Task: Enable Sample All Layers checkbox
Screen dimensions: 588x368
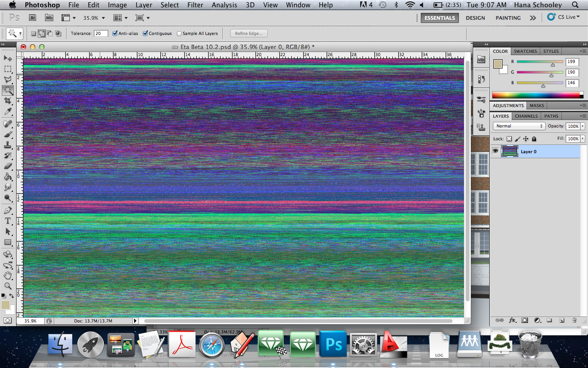Action: click(179, 34)
